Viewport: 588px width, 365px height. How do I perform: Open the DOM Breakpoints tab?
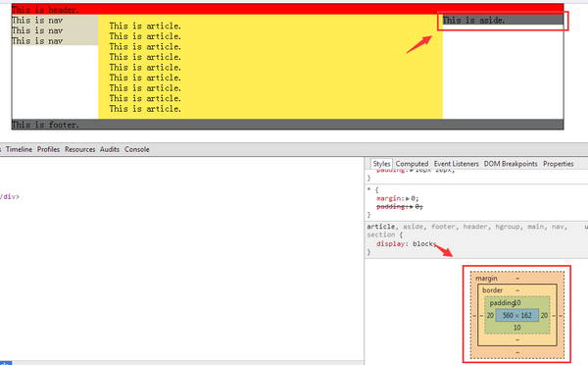[511, 164]
